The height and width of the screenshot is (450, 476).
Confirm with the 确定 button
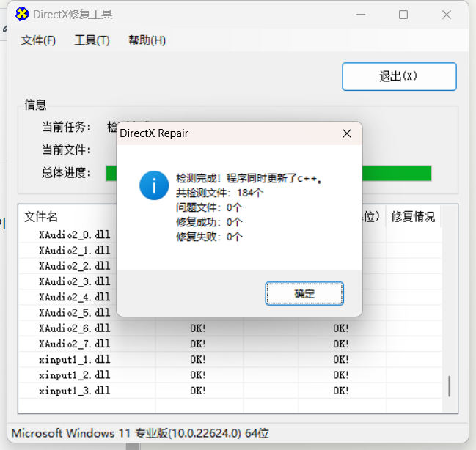click(304, 293)
